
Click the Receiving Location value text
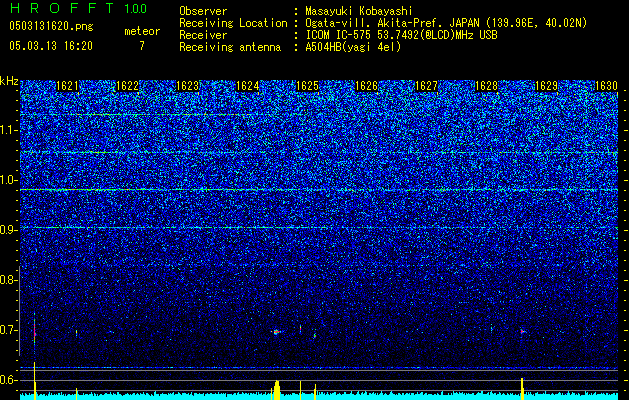pos(446,23)
